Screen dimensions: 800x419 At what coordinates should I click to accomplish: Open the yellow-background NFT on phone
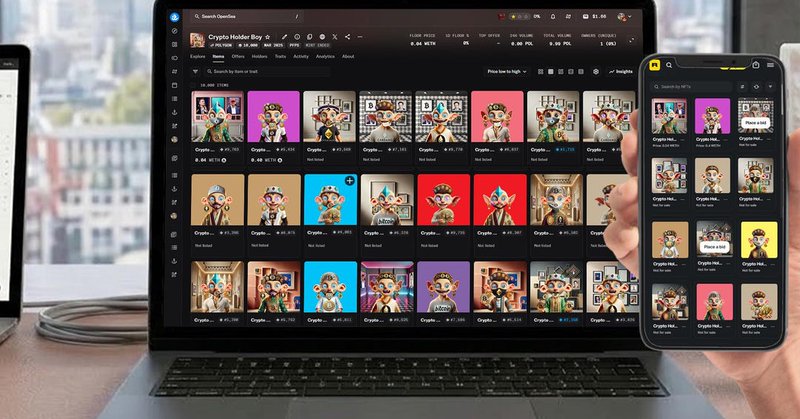(759, 239)
